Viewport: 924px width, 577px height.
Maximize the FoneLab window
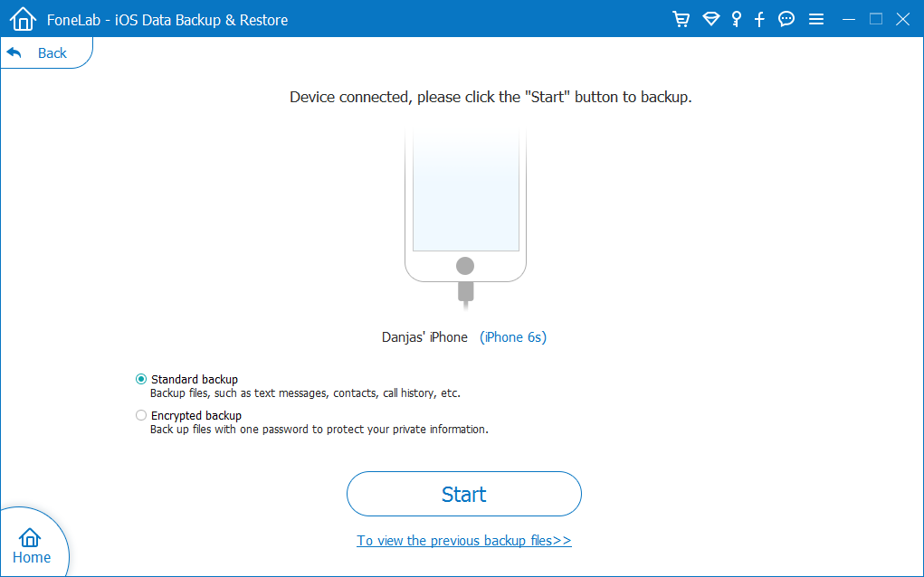tap(876, 19)
